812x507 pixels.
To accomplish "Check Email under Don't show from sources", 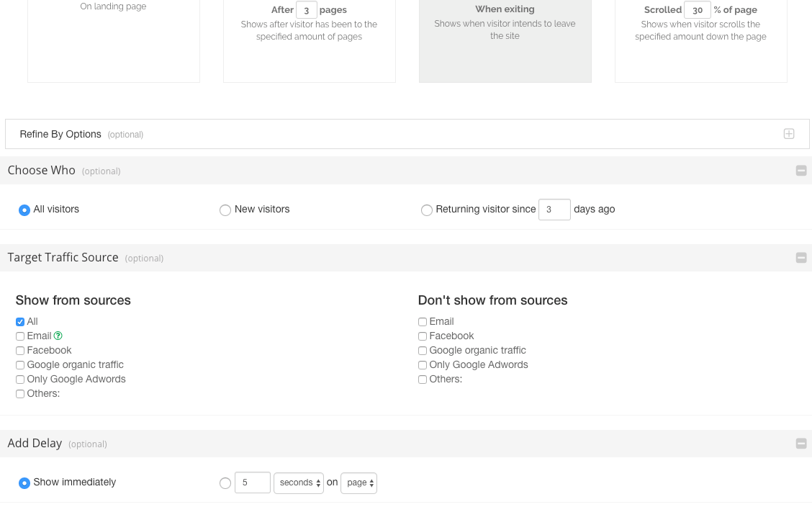I will (x=423, y=322).
